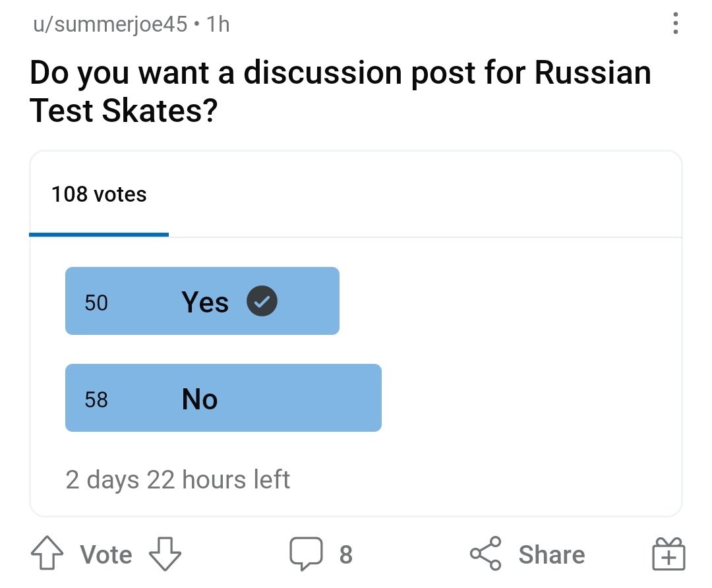Tap the 58 vote count on No
The width and height of the screenshot is (712, 588).
click(x=96, y=399)
